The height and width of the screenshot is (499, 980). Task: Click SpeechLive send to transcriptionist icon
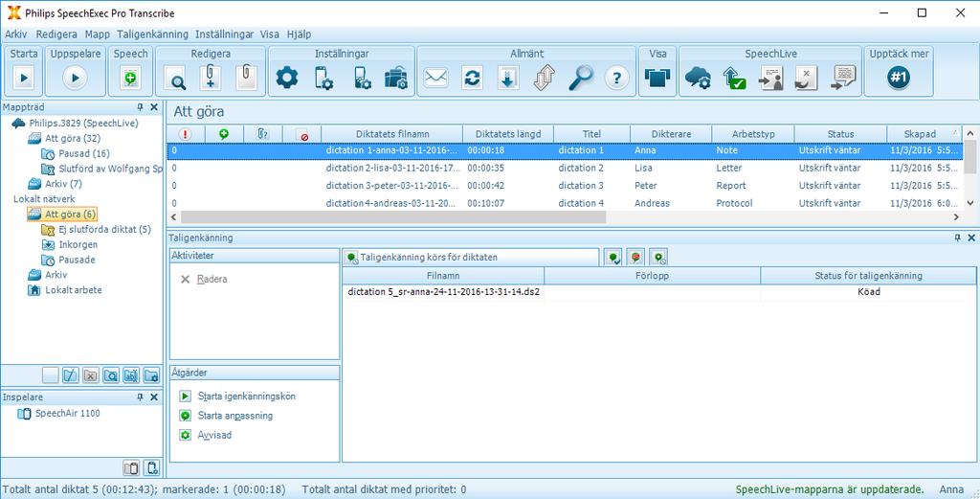pos(771,79)
